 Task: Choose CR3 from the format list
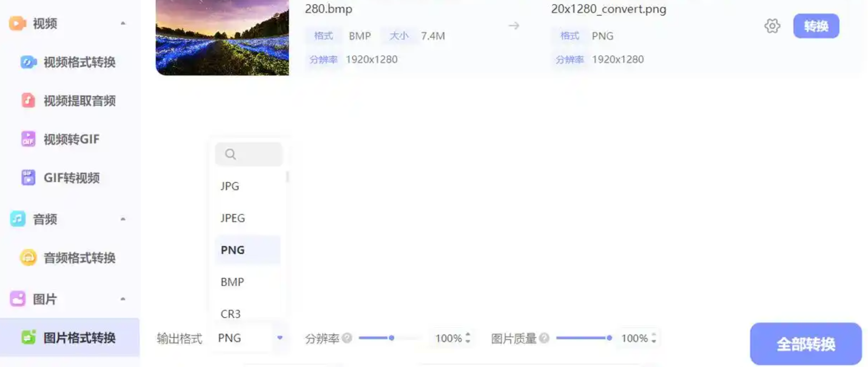248,313
